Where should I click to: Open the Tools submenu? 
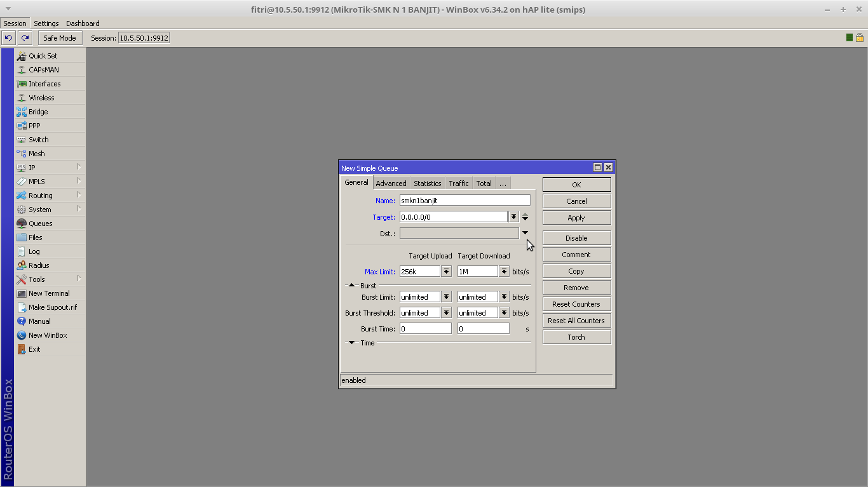[x=50, y=279]
